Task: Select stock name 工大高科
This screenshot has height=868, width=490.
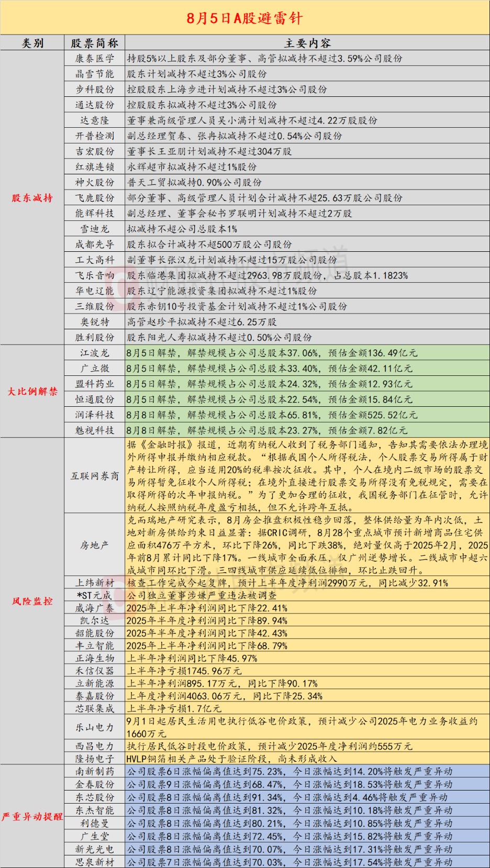Action: 95,260
